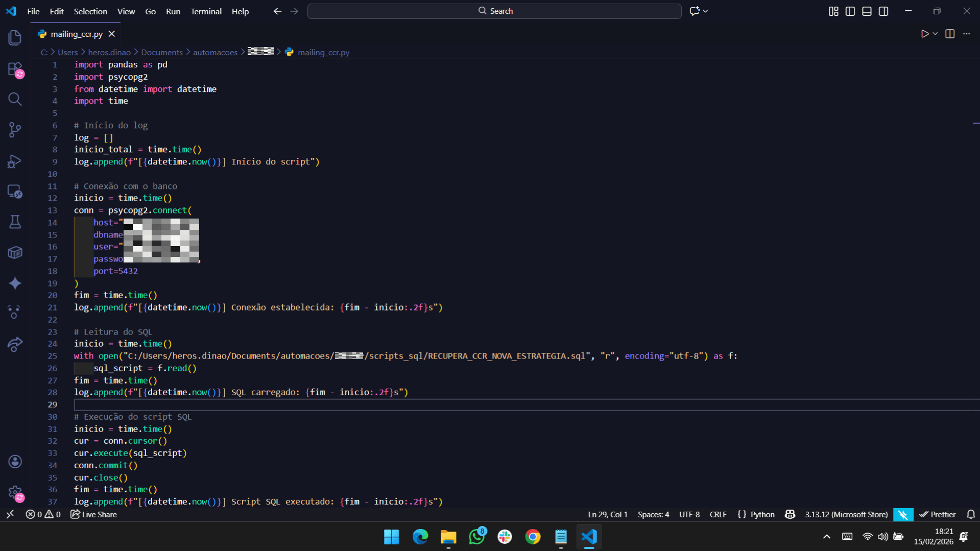The width and height of the screenshot is (980, 551).
Task: Open the Search view in activity bar
Action: pos(15,99)
